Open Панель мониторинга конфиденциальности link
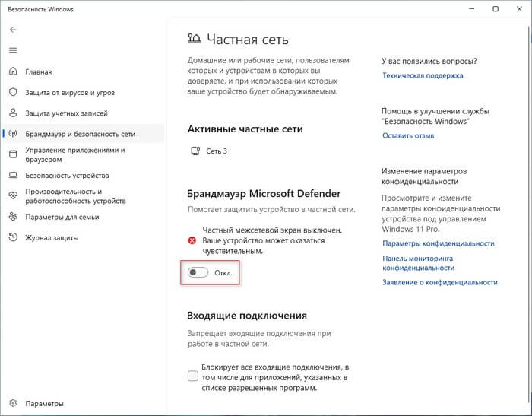The width and height of the screenshot is (532, 416). pyautogui.click(x=418, y=262)
